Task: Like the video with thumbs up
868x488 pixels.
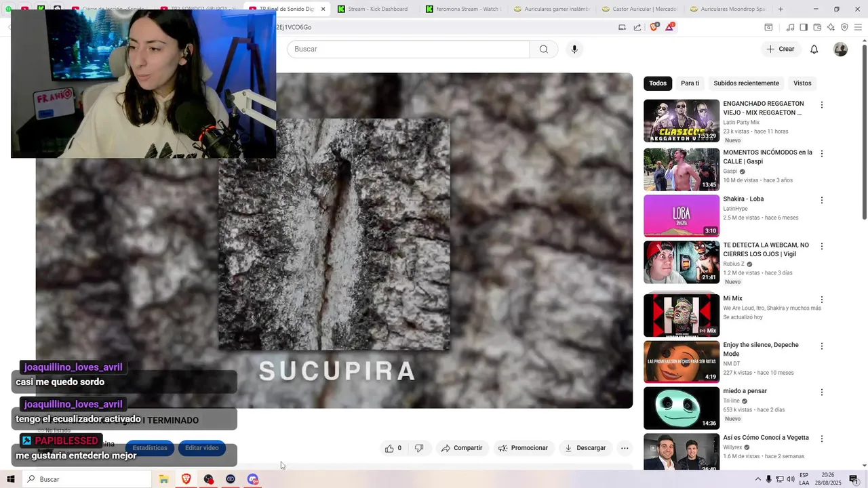Action: pos(393,448)
